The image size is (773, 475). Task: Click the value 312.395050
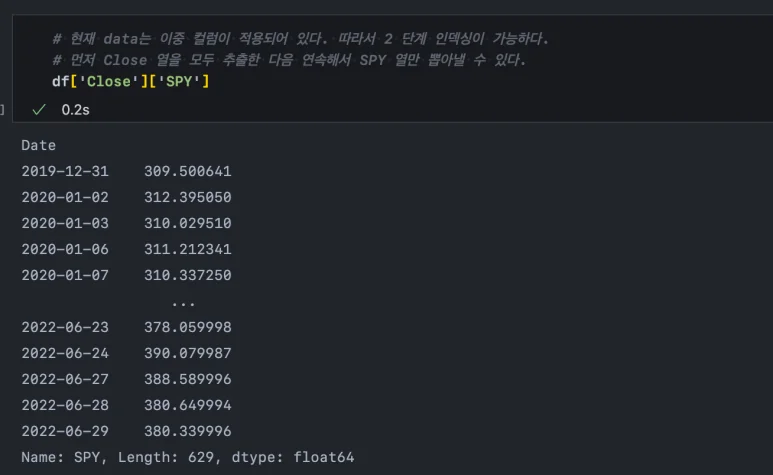coord(187,197)
